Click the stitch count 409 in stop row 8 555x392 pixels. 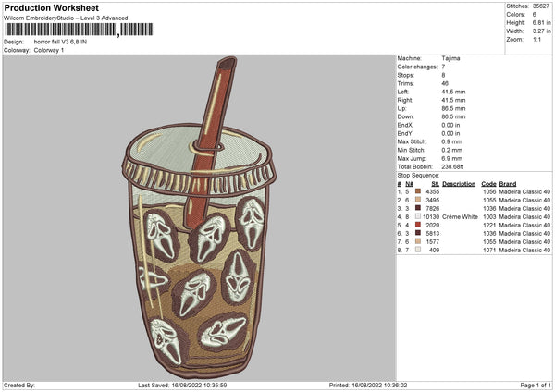[435, 251]
